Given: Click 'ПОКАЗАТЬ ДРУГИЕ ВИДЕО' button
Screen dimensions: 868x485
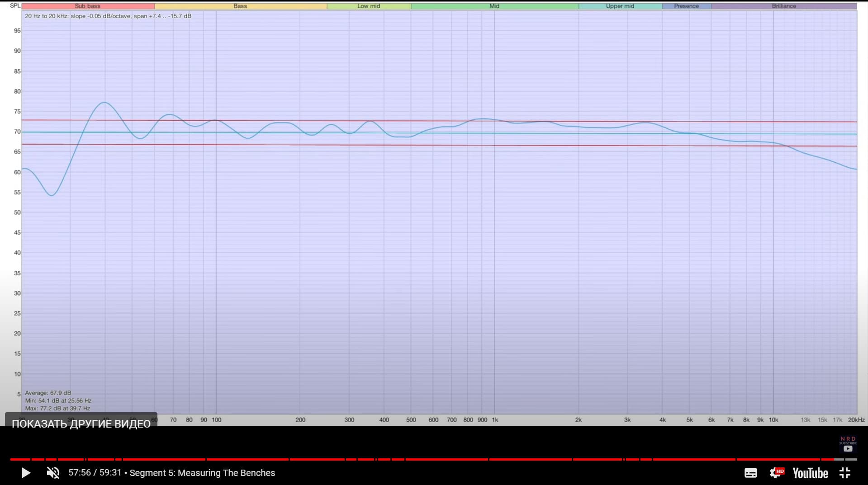Looking at the screenshot, I should point(81,424).
